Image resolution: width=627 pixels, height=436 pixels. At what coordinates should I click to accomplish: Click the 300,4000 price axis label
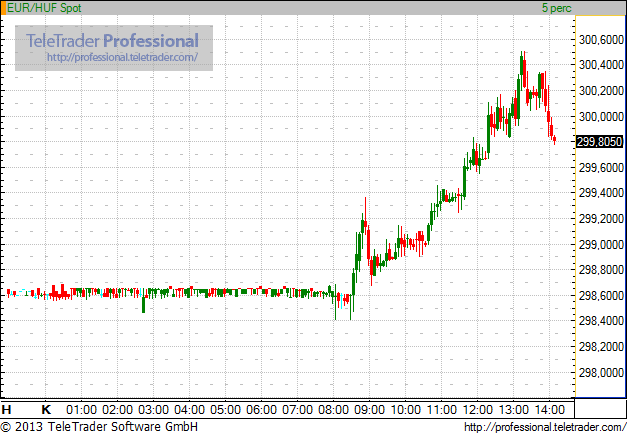pyautogui.click(x=601, y=65)
